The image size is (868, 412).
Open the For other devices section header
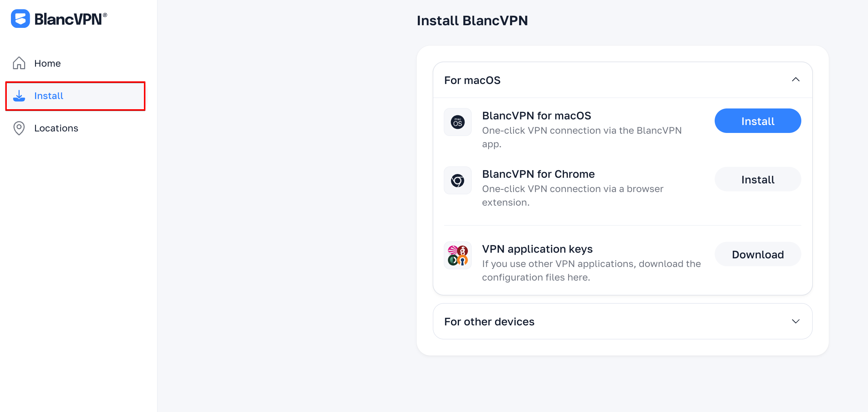point(622,321)
